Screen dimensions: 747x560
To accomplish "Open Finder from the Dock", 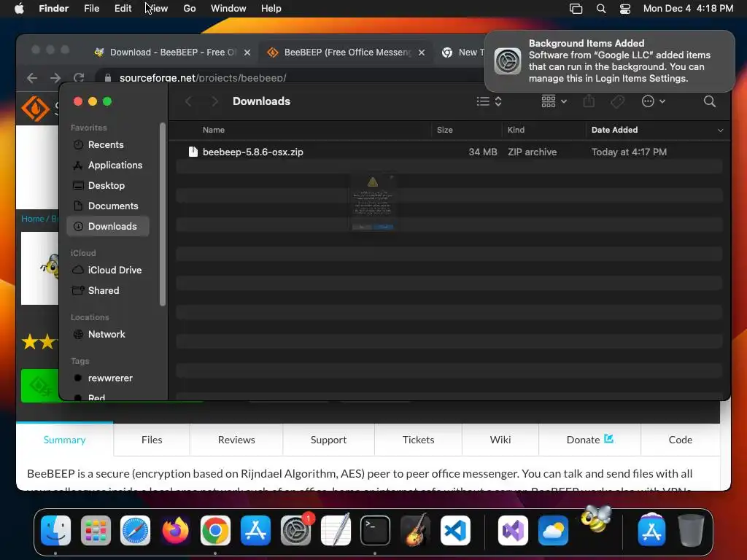I will tap(55, 530).
